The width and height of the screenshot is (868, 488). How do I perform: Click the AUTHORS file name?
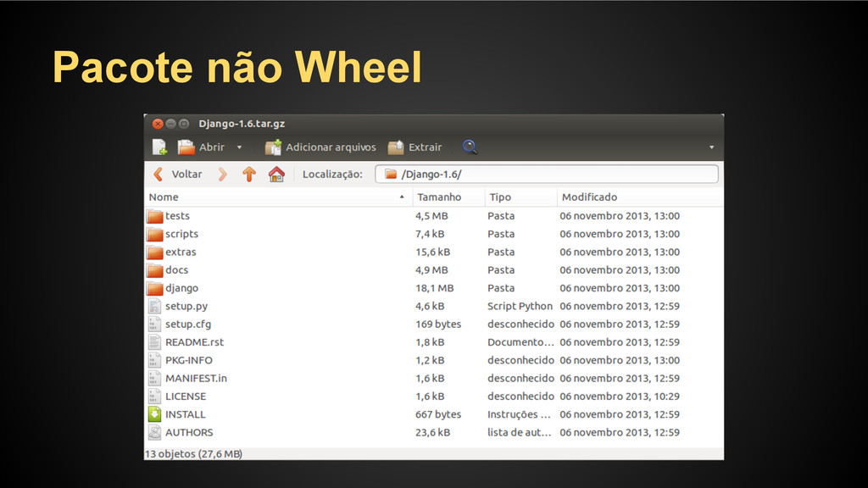pyautogui.click(x=189, y=433)
